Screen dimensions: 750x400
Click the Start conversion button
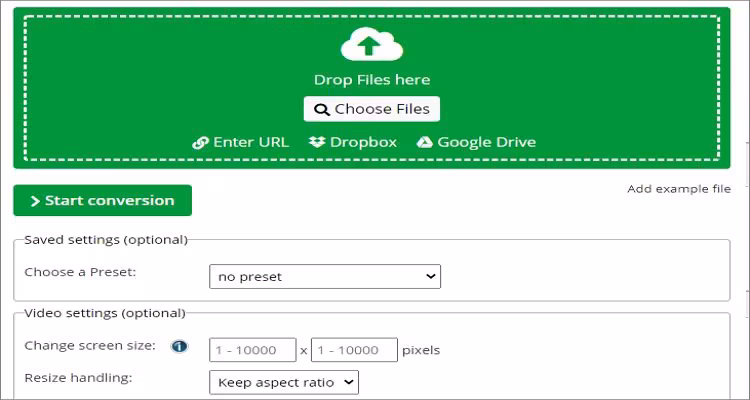tap(102, 200)
